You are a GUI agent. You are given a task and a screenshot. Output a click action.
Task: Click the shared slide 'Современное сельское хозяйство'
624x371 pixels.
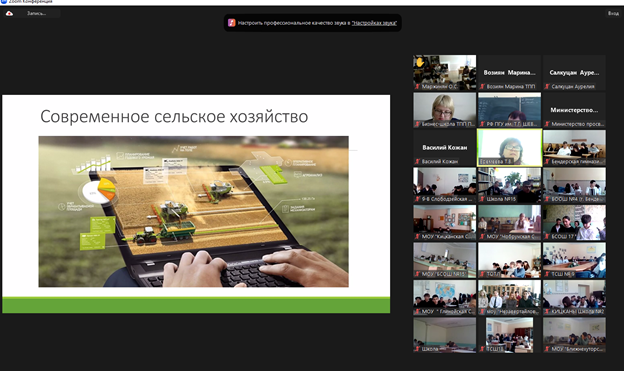(x=196, y=204)
